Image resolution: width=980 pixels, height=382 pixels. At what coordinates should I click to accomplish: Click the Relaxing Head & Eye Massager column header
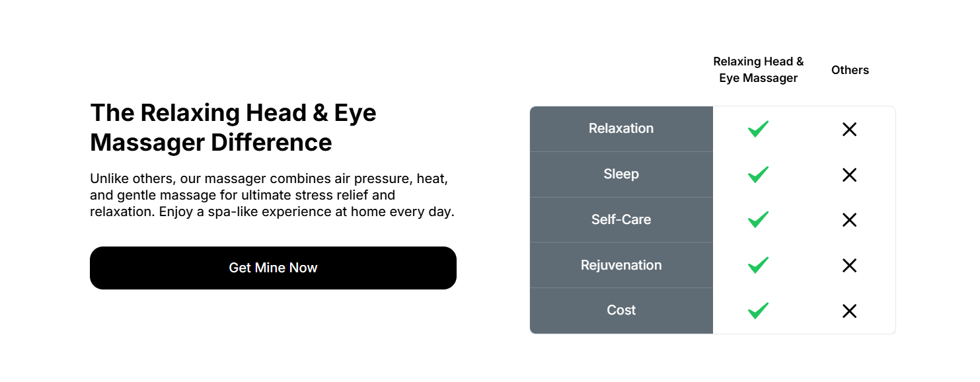point(758,69)
